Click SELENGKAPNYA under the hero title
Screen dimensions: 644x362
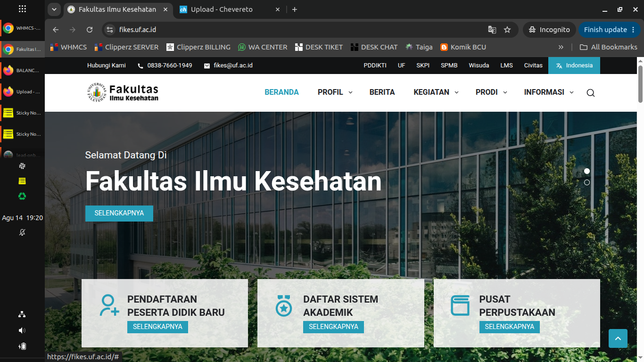[119, 213]
